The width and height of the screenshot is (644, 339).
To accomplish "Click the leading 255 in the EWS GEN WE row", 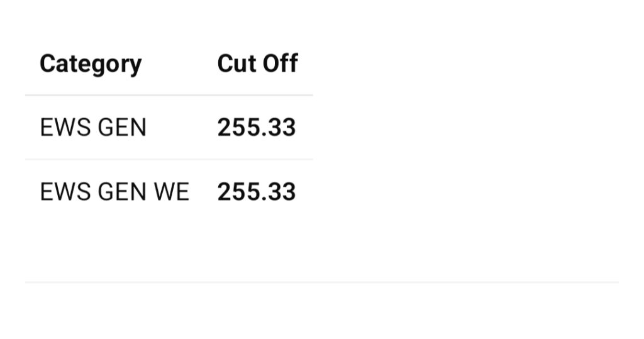I will point(238,192).
